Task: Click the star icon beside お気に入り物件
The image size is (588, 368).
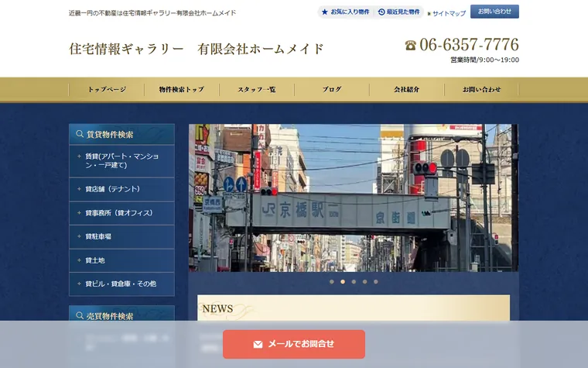Action: [325, 12]
